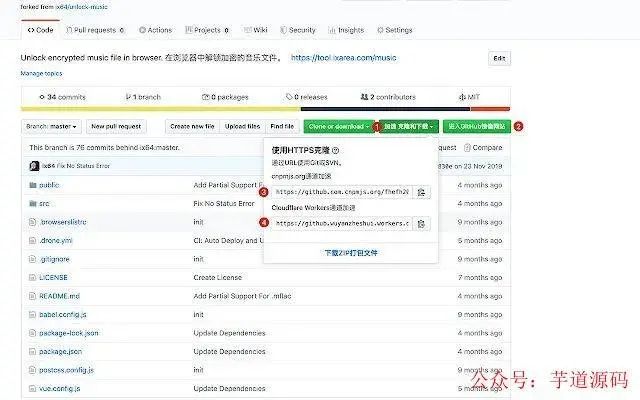Click the help icon beside HTTPS clone title

(x=336, y=151)
